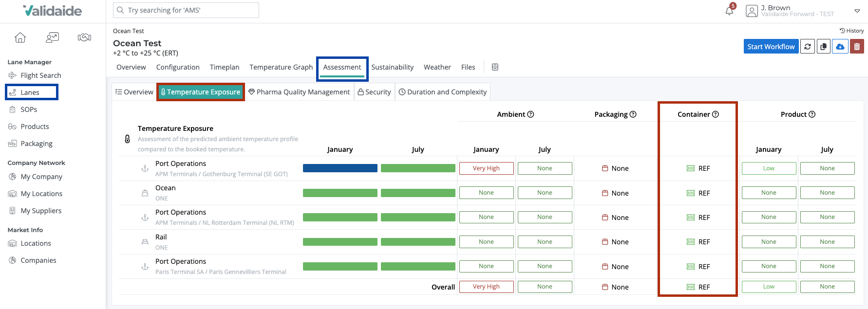Select the Assessment tab
Screen dimensions: 868x309
click(342, 67)
